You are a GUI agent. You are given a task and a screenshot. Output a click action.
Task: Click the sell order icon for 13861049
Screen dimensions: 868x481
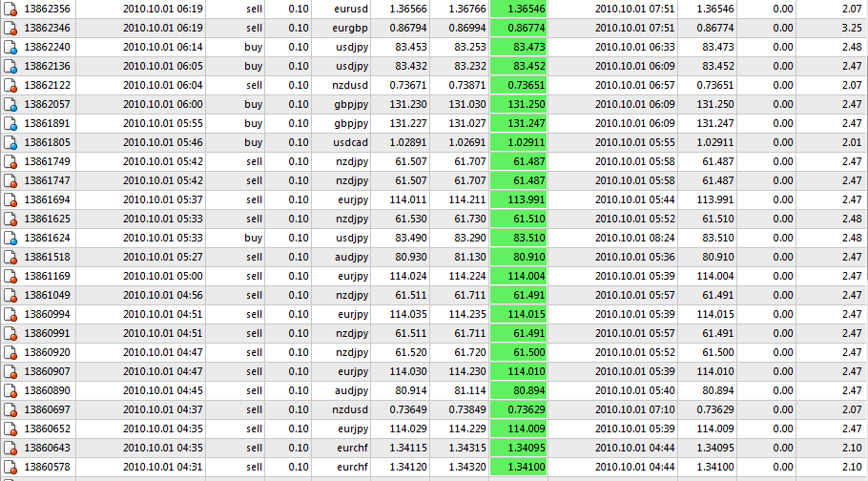(x=10, y=295)
